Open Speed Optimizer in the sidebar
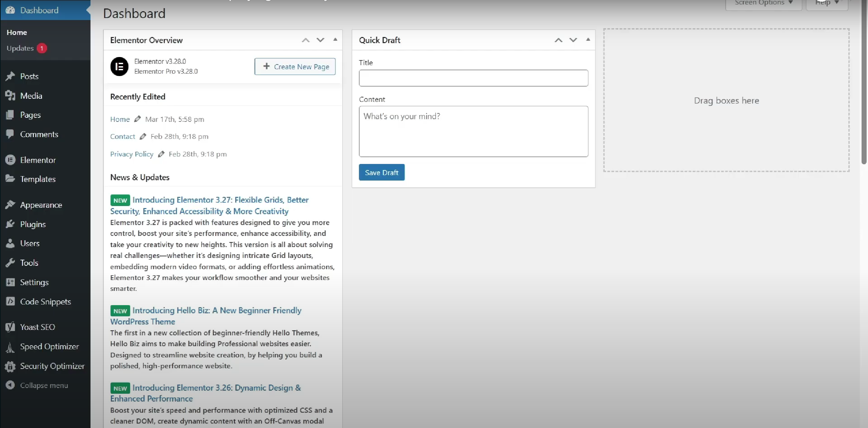The image size is (868, 428). pos(49,347)
